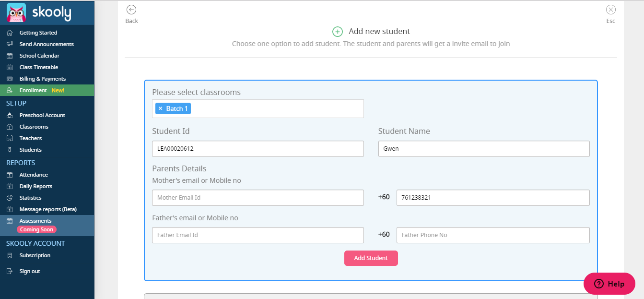644x299 pixels.
Task: Click Sign out text link
Action: click(30, 271)
